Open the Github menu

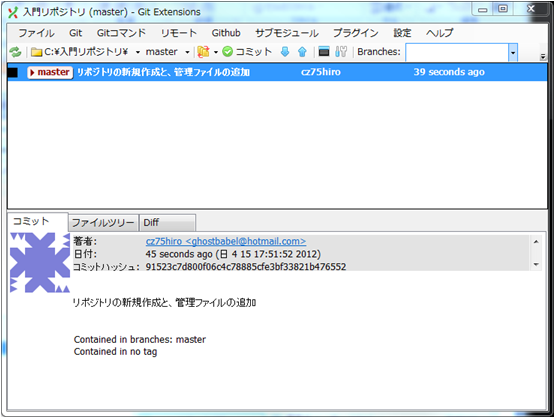[226, 33]
